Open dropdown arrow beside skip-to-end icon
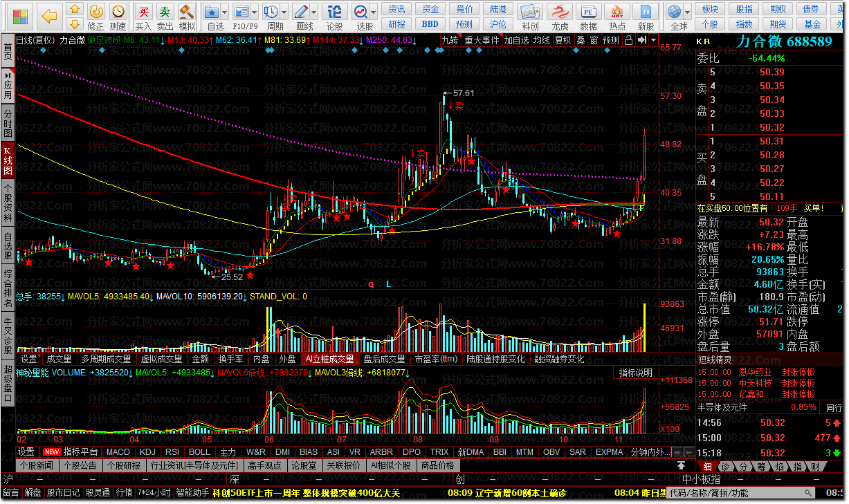Viewport: 849px width, 504px height. [652, 40]
